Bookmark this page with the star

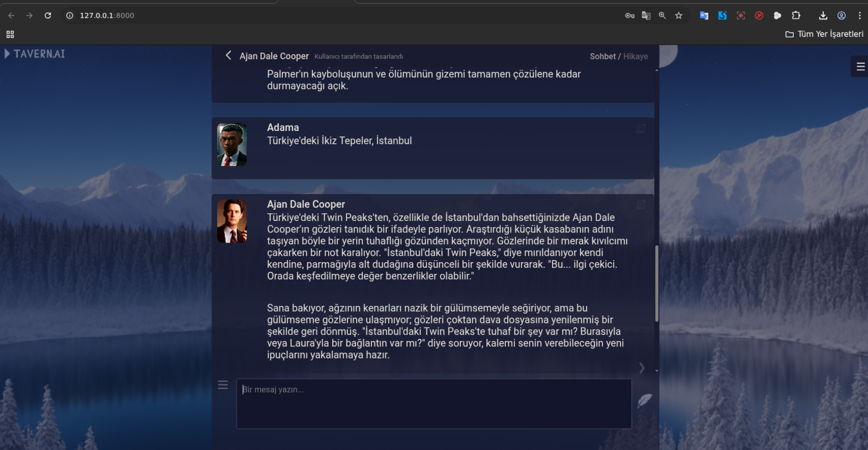(x=679, y=15)
